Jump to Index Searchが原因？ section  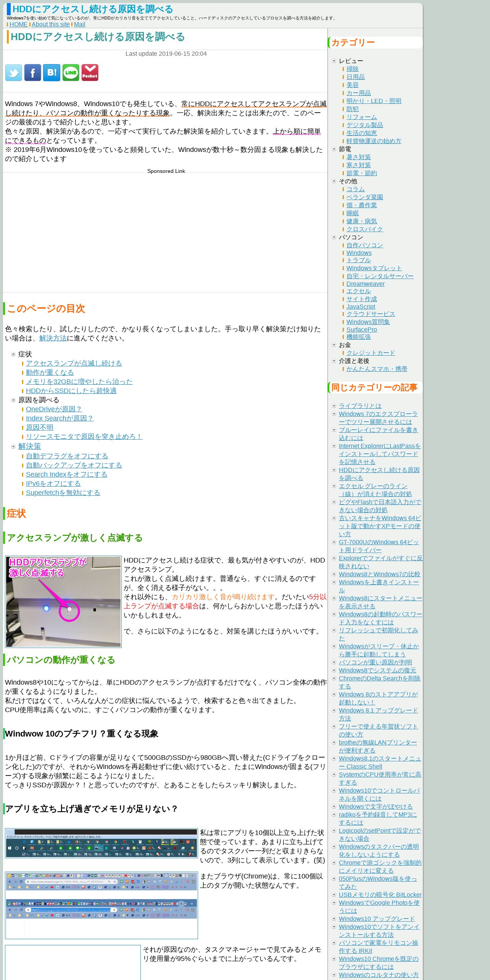[x=60, y=418]
